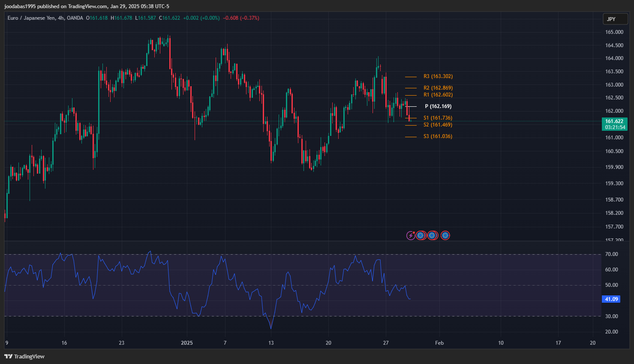
Task: Select the R3 (163.302) resistance label
Action: [438, 76]
